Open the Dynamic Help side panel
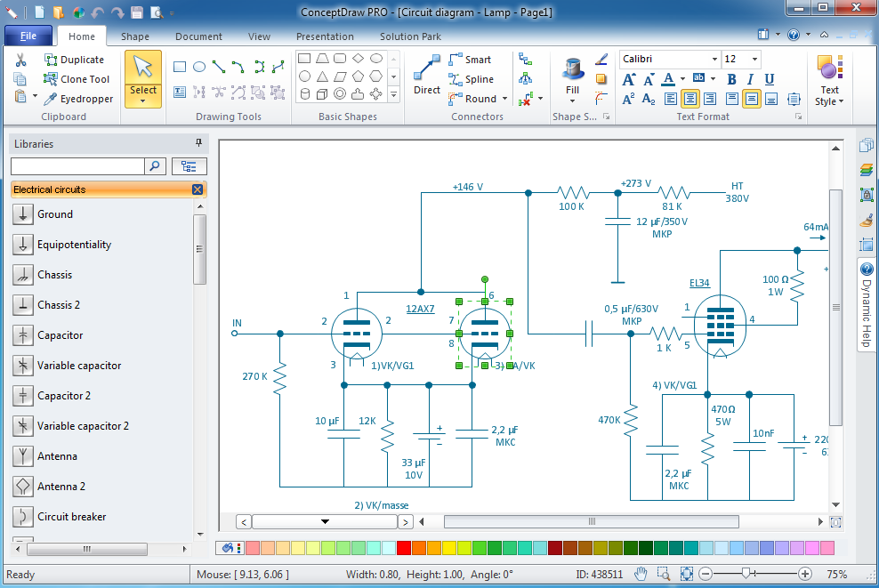The image size is (879, 588). (x=867, y=302)
